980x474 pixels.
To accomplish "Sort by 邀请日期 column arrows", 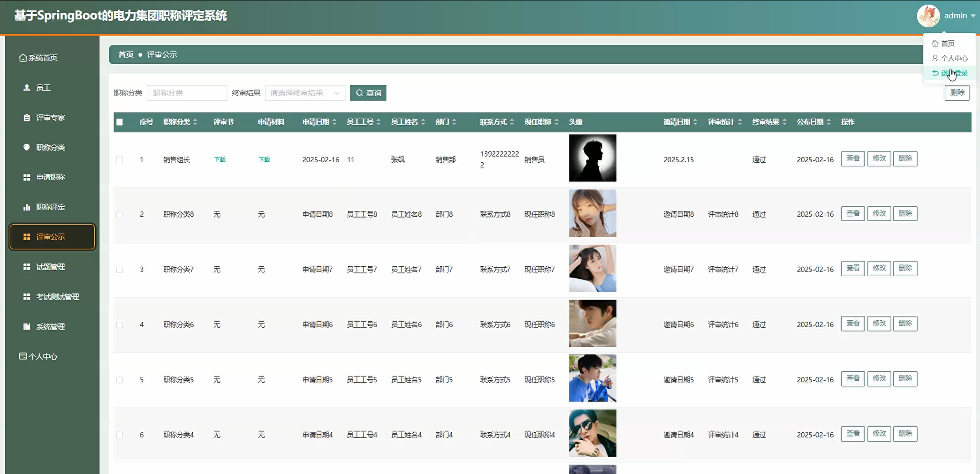I will (695, 122).
